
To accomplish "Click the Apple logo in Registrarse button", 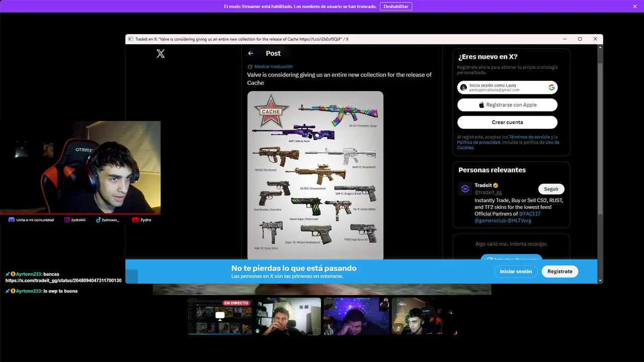I will [481, 105].
